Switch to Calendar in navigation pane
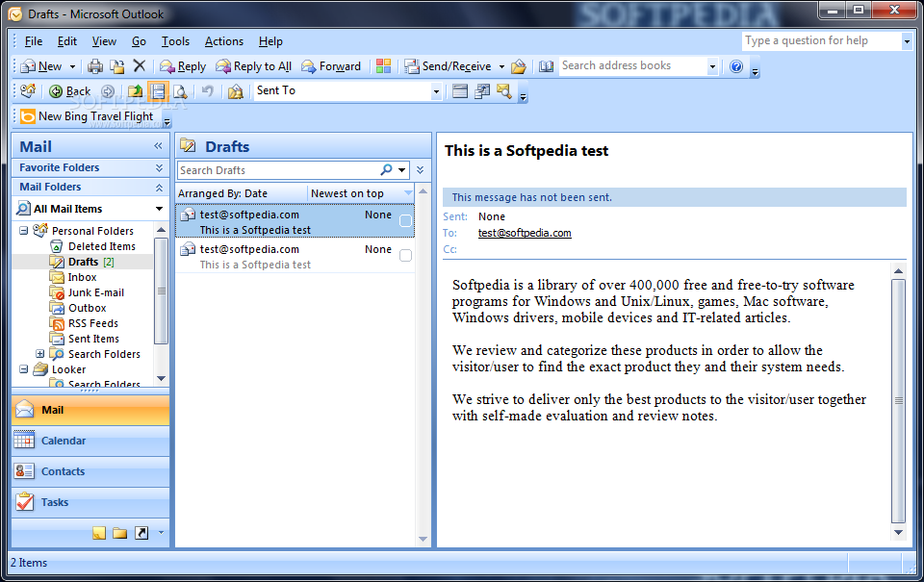The width and height of the screenshot is (924, 582). pyautogui.click(x=90, y=441)
